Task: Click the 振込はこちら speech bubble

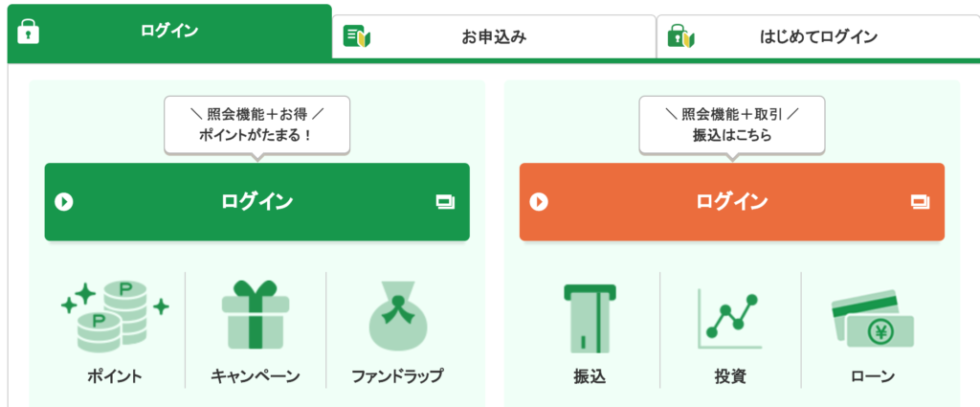Action: 732,125
